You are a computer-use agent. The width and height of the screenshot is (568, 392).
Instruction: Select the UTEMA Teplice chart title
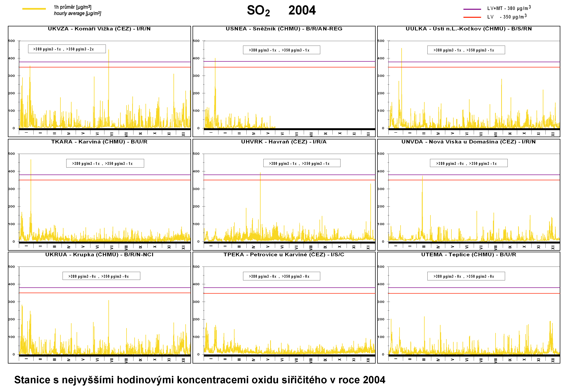point(468,255)
